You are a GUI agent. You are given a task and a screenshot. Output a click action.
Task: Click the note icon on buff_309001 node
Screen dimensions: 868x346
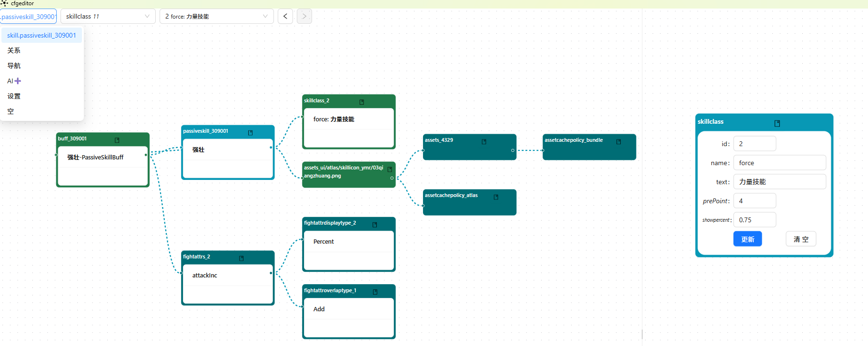pos(117,140)
